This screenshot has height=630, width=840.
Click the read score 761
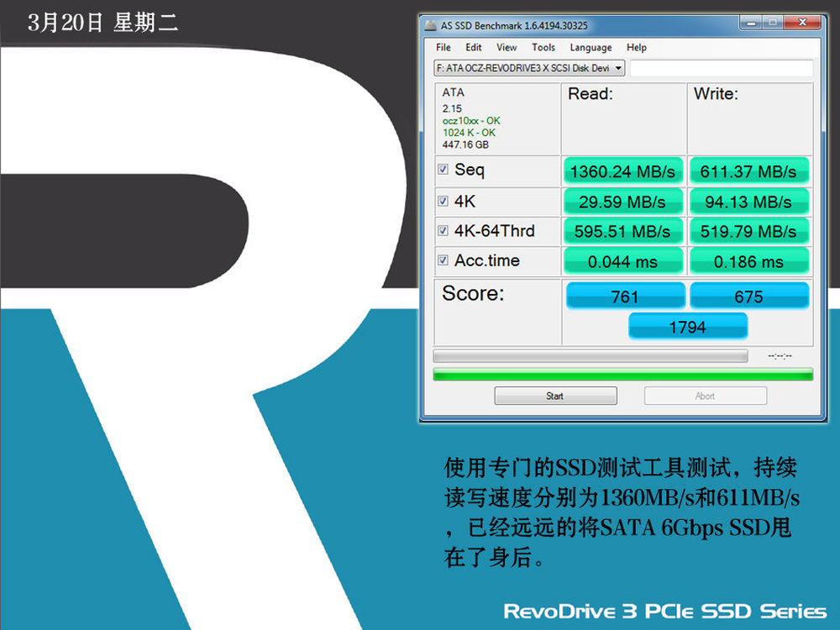click(625, 296)
